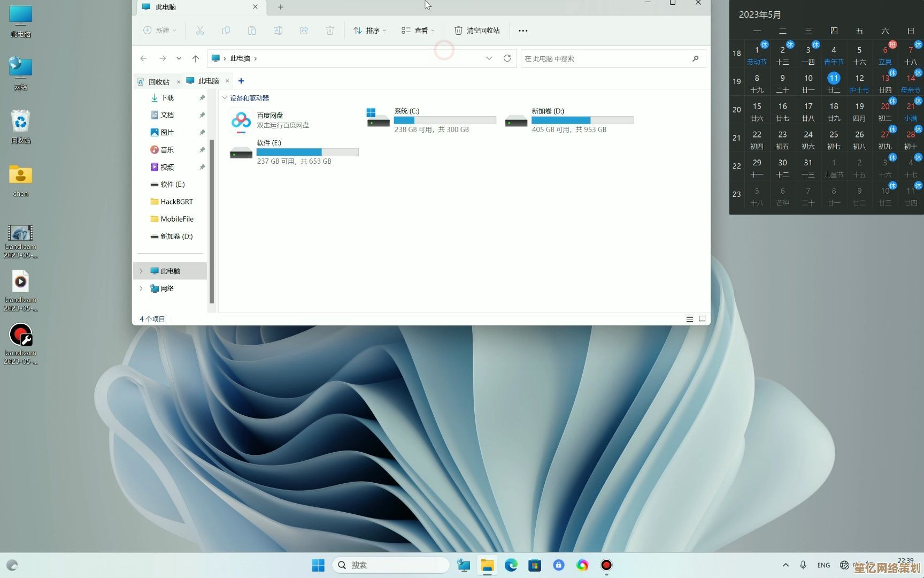Select 下载 in the sidebar
The height and width of the screenshot is (578, 924).
click(167, 98)
